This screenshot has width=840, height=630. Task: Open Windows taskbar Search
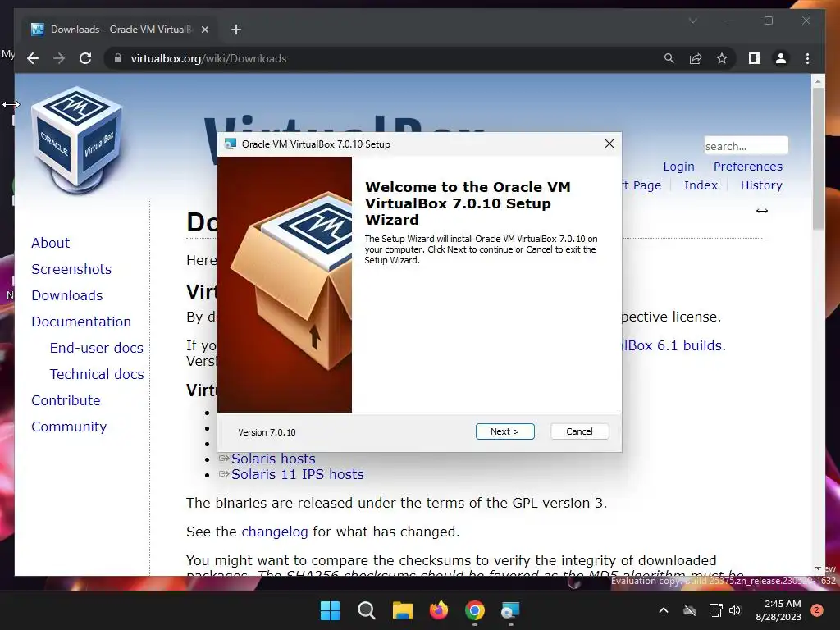[x=367, y=610]
